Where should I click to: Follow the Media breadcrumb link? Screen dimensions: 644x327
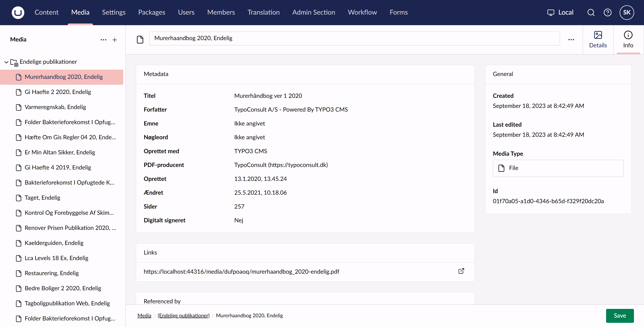coord(144,315)
